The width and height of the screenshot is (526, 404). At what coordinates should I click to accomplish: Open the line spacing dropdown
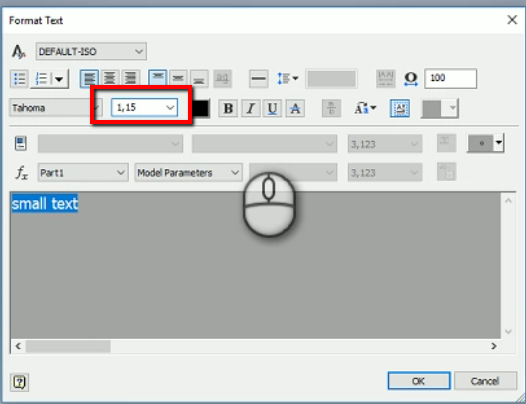[x=287, y=79]
